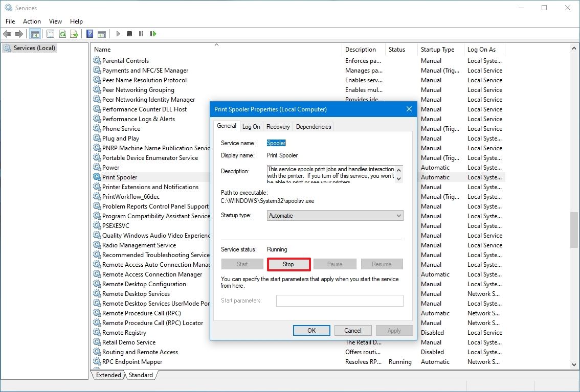Navigate forward with the forward arrow icon
The height and width of the screenshot is (392, 580).
coord(19,34)
